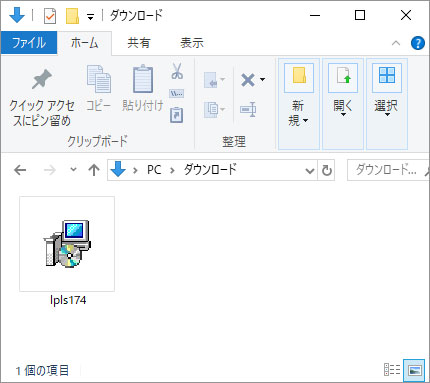Click the Copy path icon
This screenshot has height=383, width=430.
pos(177,94)
